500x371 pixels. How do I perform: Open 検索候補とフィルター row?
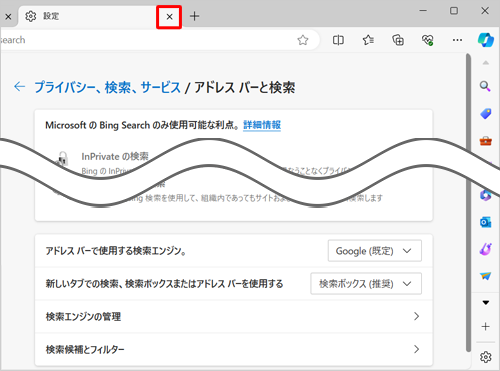[234, 349]
